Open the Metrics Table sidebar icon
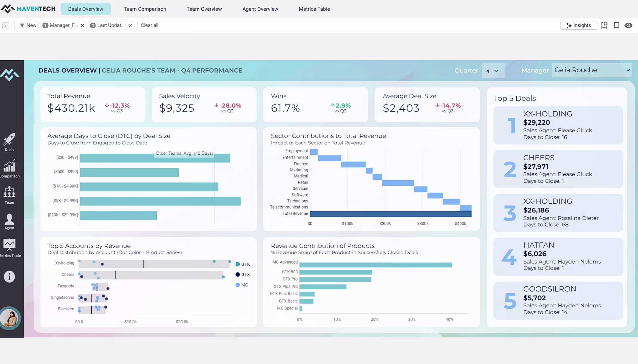638x364 pixels. coord(9,244)
